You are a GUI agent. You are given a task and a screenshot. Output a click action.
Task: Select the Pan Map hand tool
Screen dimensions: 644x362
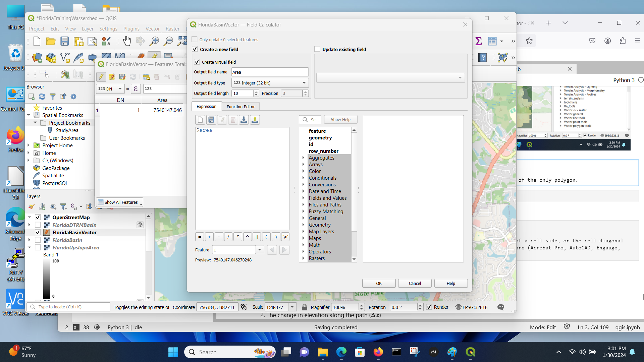[127, 41]
